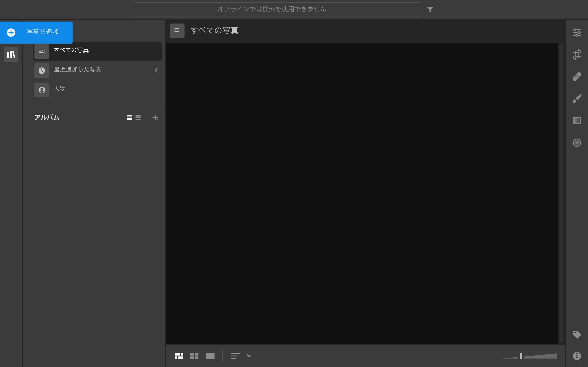
Task: Select the Crop and Rotate tool
Action: (x=577, y=55)
